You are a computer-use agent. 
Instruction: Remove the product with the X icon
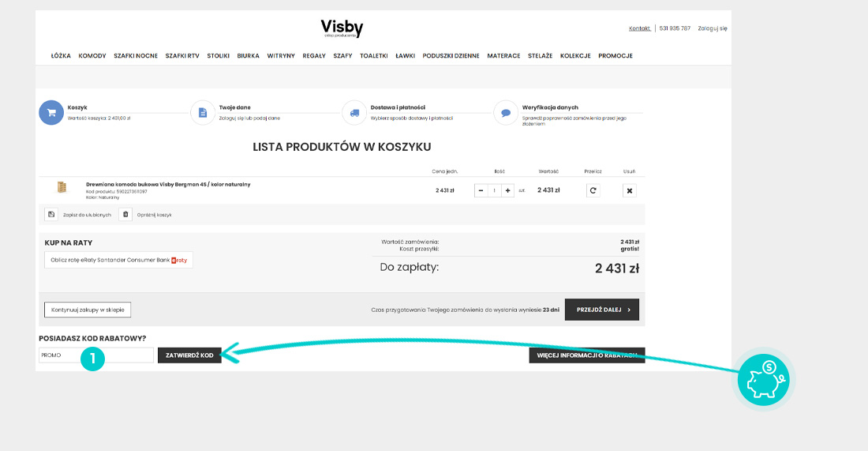[630, 190]
